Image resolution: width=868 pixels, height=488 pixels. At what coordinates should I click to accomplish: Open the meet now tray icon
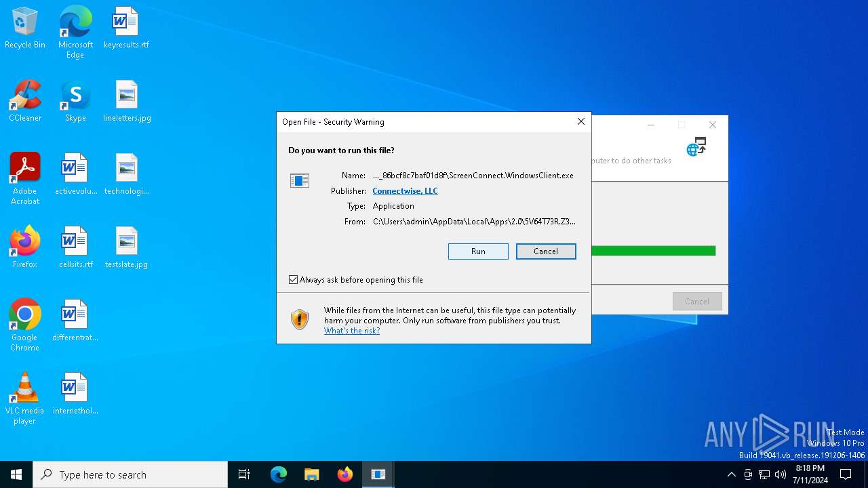click(x=748, y=474)
